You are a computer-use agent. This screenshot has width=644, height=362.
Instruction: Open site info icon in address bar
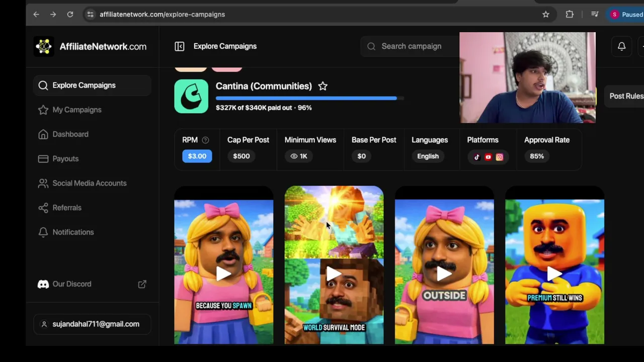[90, 15]
